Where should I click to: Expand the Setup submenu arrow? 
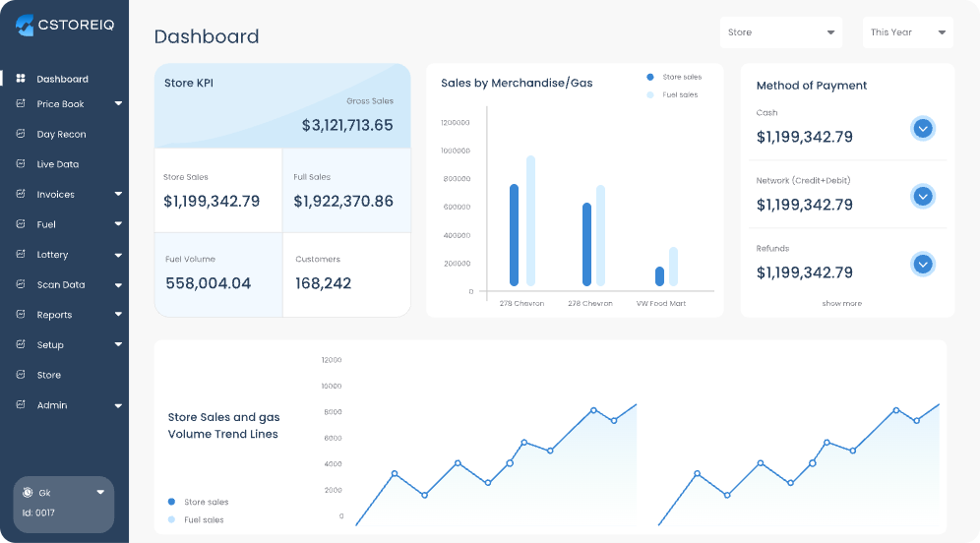118,344
